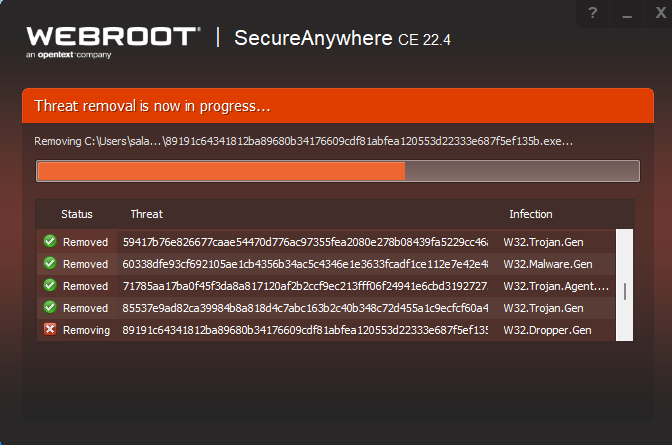Viewport: 672px width, 445px height.
Task: Open the help question mark icon
Action: 593,13
